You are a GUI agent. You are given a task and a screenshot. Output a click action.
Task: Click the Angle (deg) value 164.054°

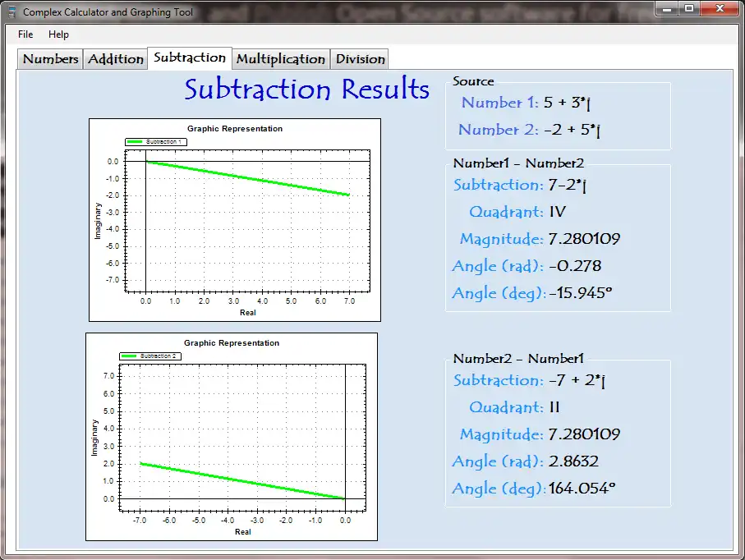(582, 488)
